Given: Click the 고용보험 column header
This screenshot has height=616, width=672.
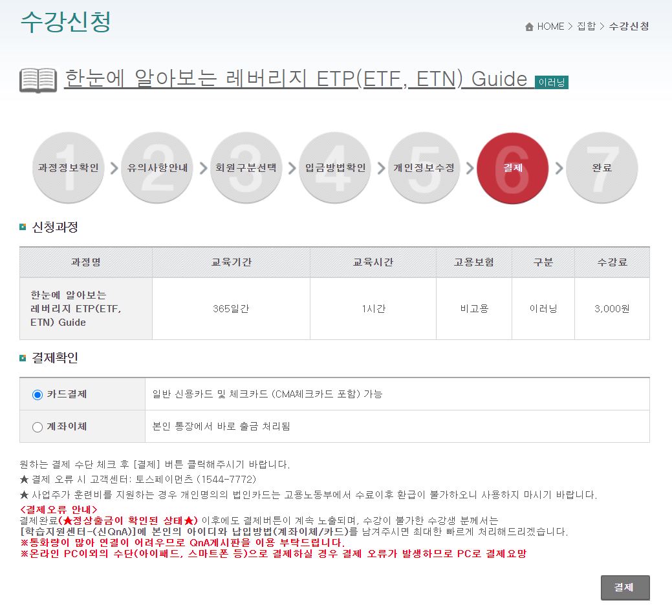Looking at the screenshot, I should pyautogui.click(x=474, y=262).
